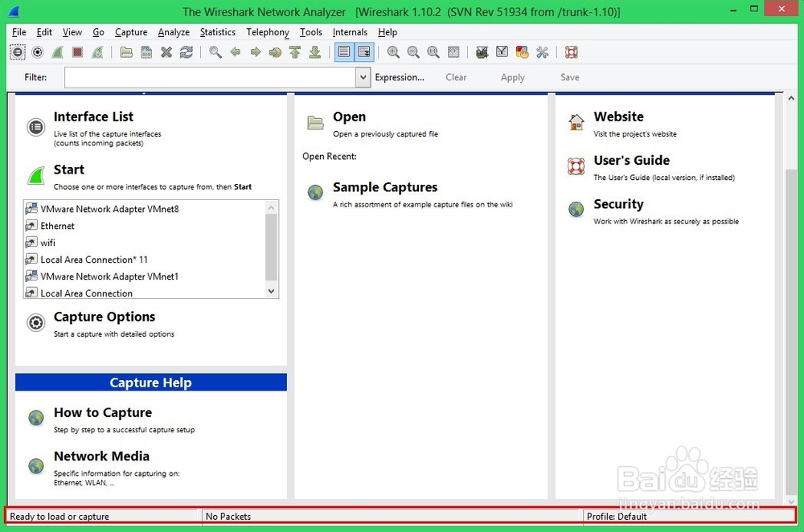Open display filters toolbar icon
Image resolution: width=804 pixels, height=532 pixels.
click(502, 51)
